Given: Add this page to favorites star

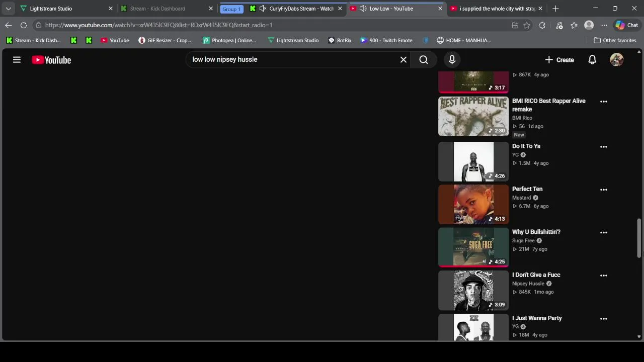Looking at the screenshot, I should pyautogui.click(x=527, y=25).
